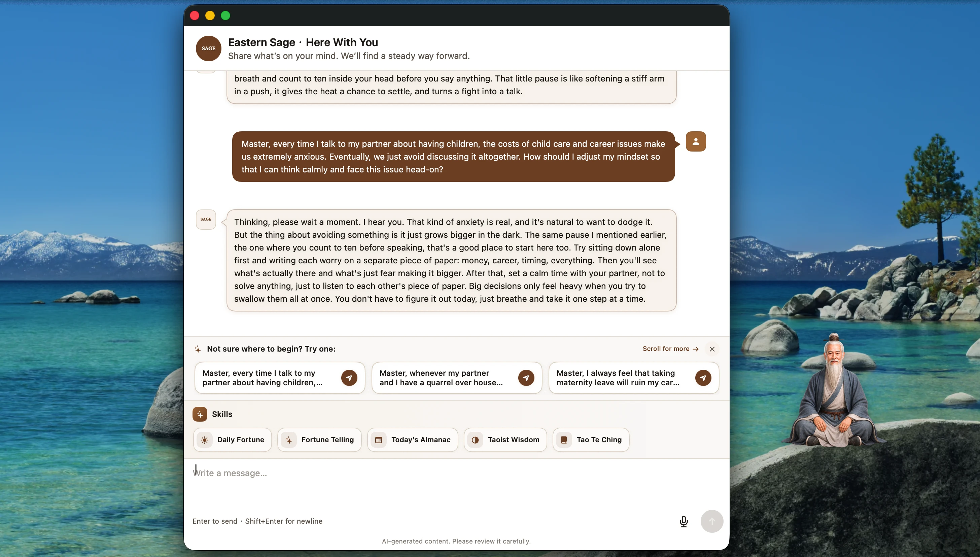The width and height of the screenshot is (980, 557).
Task: Start voice input with the microphone icon
Action: click(684, 521)
